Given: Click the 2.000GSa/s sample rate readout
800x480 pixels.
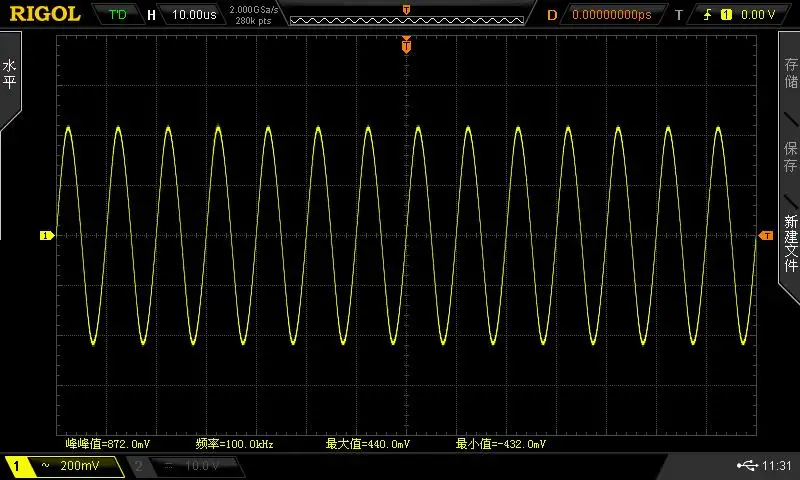Looking at the screenshot, I should tap(254, 10).
